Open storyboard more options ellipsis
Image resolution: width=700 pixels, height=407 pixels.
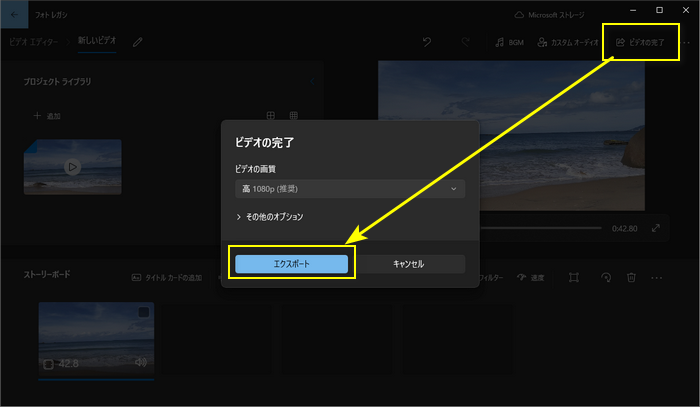pos(657,278)
